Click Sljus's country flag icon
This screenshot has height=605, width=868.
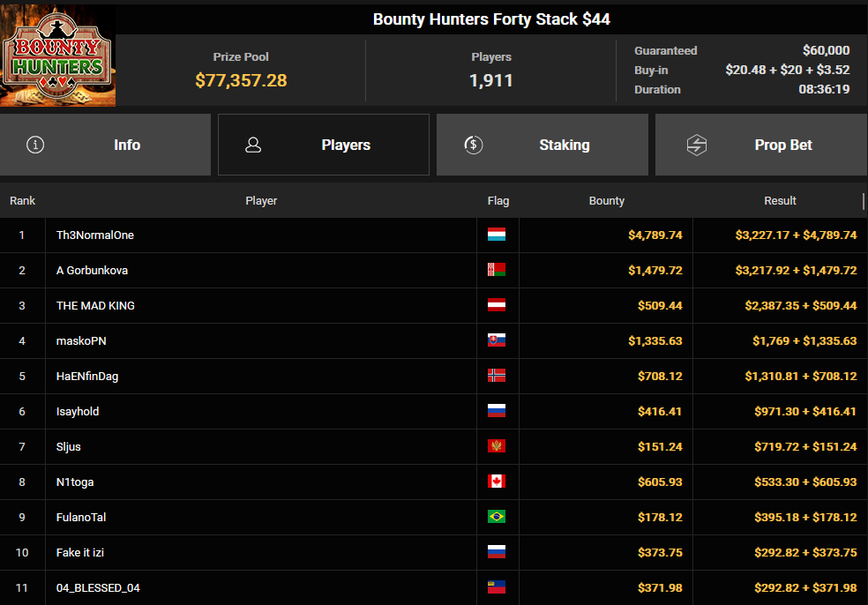(497, 446)
